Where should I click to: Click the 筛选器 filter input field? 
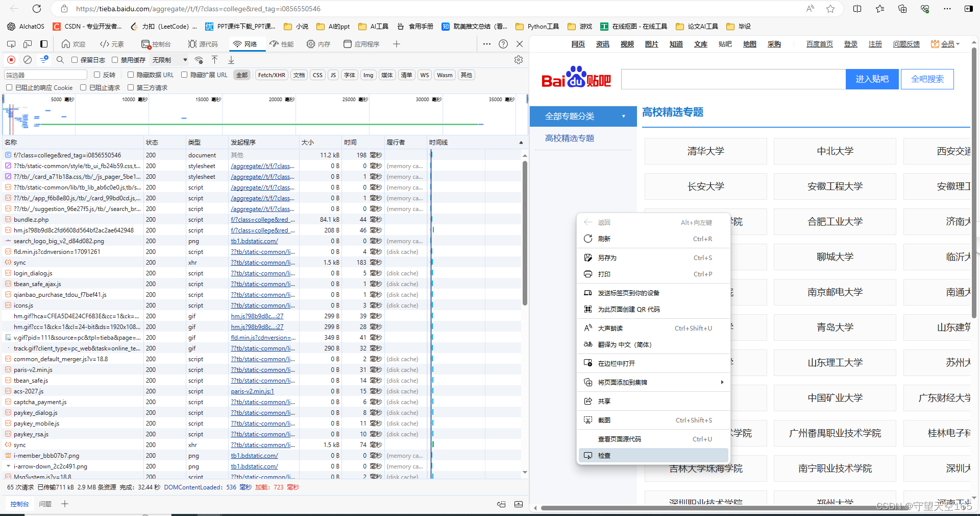click(x=46, y=75)
